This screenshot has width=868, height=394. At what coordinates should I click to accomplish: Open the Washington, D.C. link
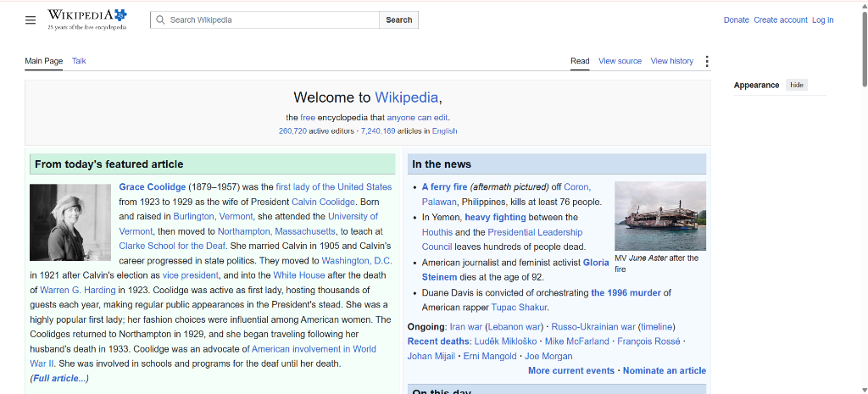pos(357,261)
